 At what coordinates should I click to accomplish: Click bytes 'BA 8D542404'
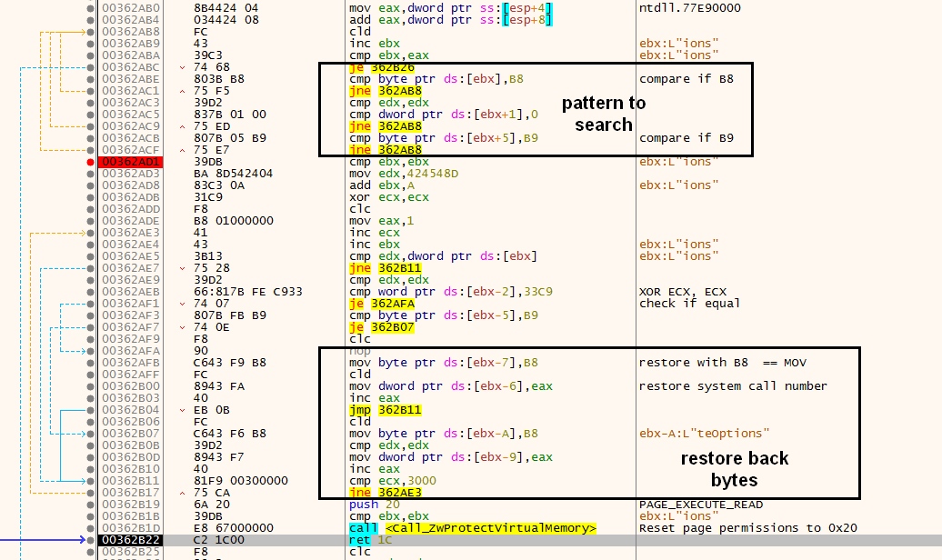coord(233,174)
